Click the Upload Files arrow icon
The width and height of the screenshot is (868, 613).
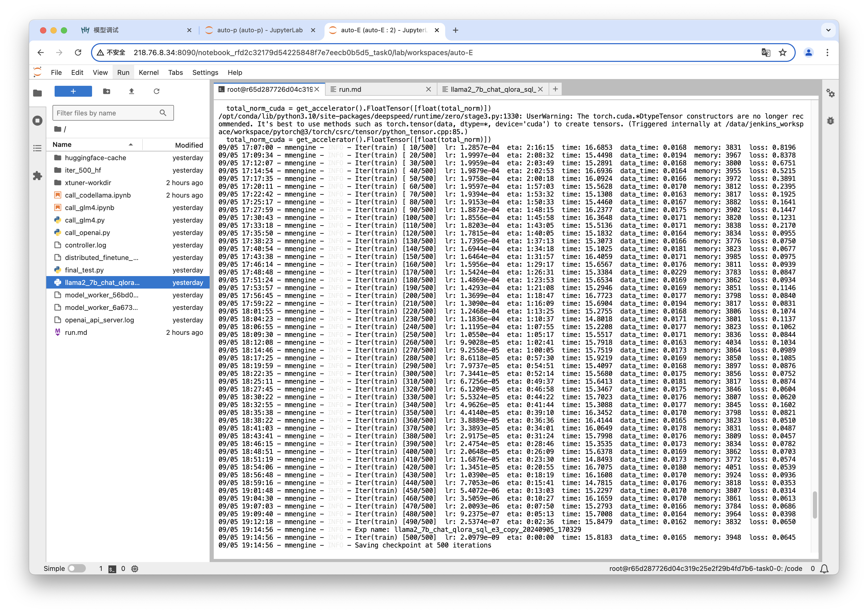(132, 91)
